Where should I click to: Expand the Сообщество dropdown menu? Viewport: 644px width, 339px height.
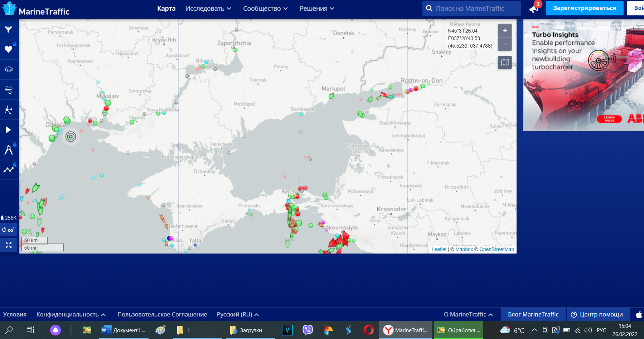(x=265, y=9)
